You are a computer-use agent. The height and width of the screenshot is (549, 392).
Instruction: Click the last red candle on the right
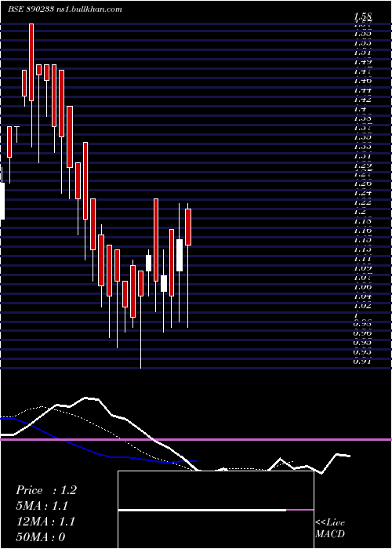click(188, 227)
